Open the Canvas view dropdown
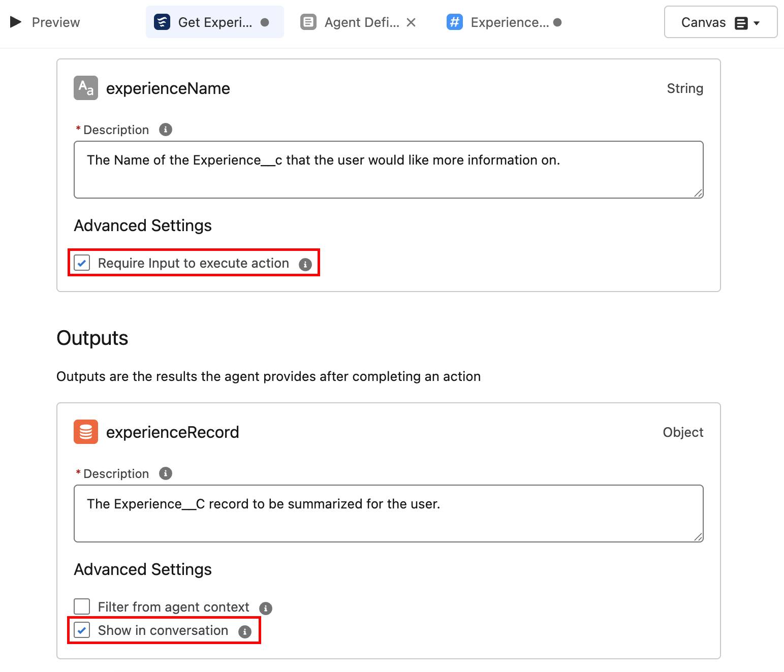Viewport: 784px width, 672px height. tap(720, 22)
